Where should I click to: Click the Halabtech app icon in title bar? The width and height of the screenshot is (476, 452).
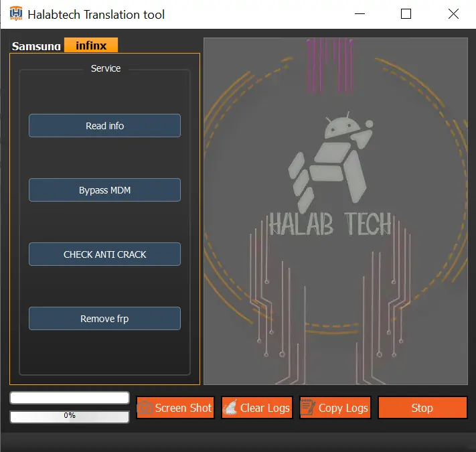pyautogui.click(x=16, y=13)
